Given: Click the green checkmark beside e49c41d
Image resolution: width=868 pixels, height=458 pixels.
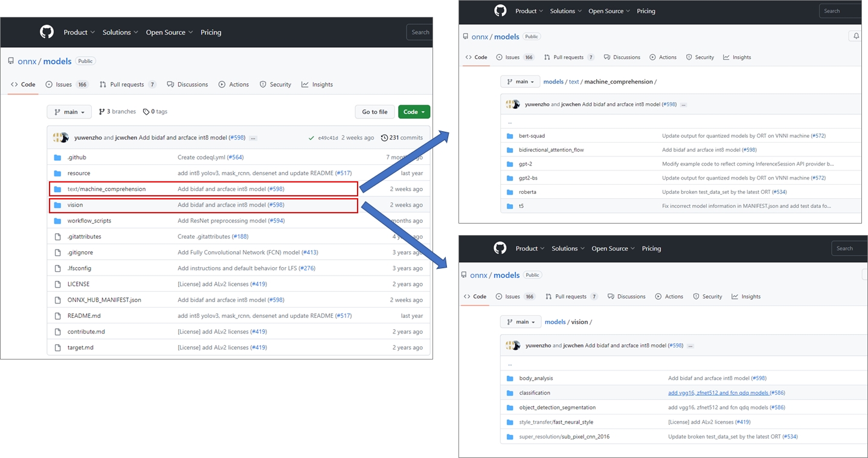Looking at the screenshot, I should click(311, 138).
